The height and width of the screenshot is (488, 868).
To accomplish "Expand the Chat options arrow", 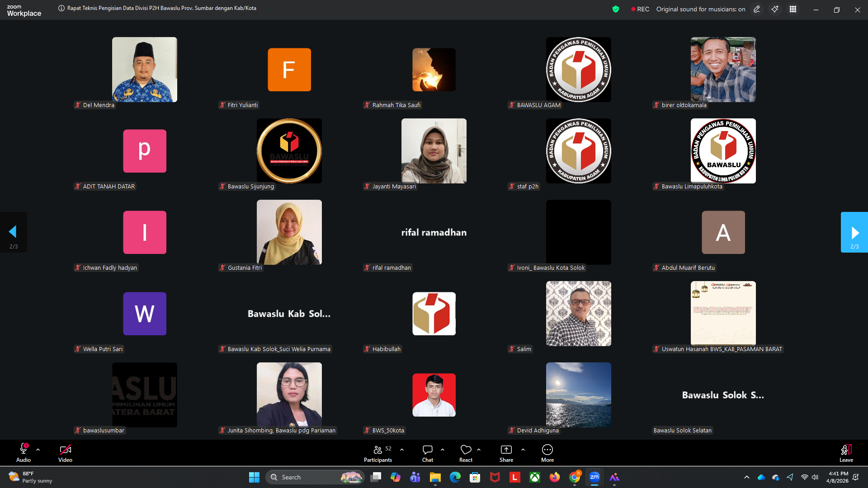I will 443,450.
